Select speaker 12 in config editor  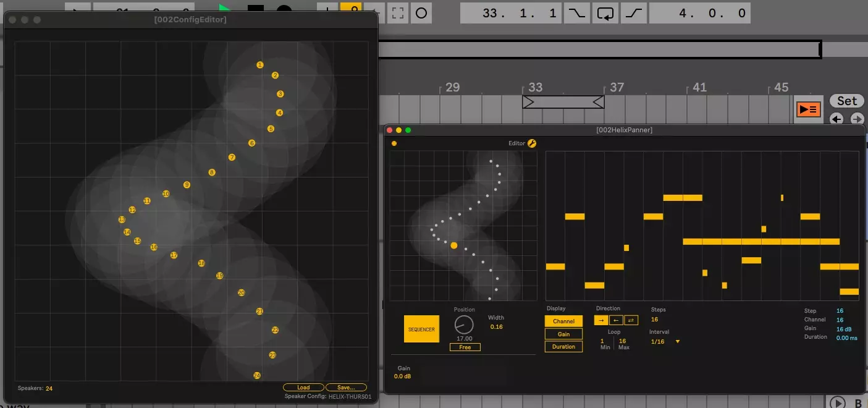(x=132, y=210)
